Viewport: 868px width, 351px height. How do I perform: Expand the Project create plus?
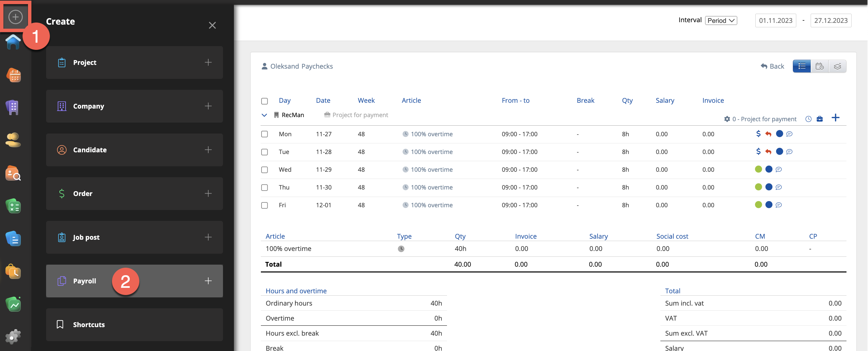coord(208,62)
